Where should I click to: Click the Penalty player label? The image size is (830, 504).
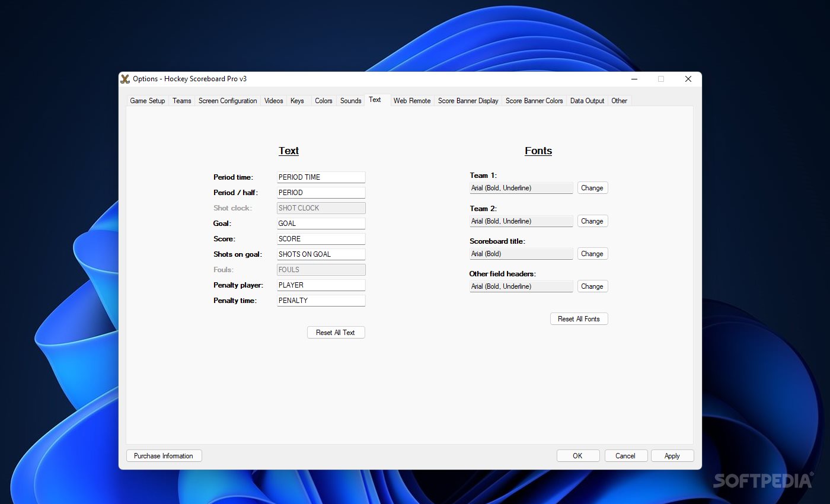click(238, 285)
